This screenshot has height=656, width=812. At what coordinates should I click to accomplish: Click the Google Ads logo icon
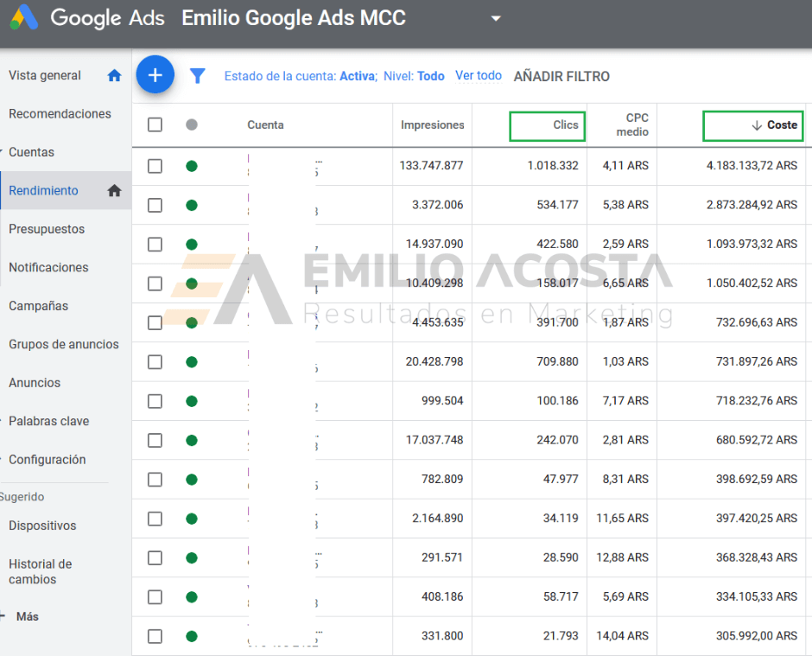pos(24,17)
